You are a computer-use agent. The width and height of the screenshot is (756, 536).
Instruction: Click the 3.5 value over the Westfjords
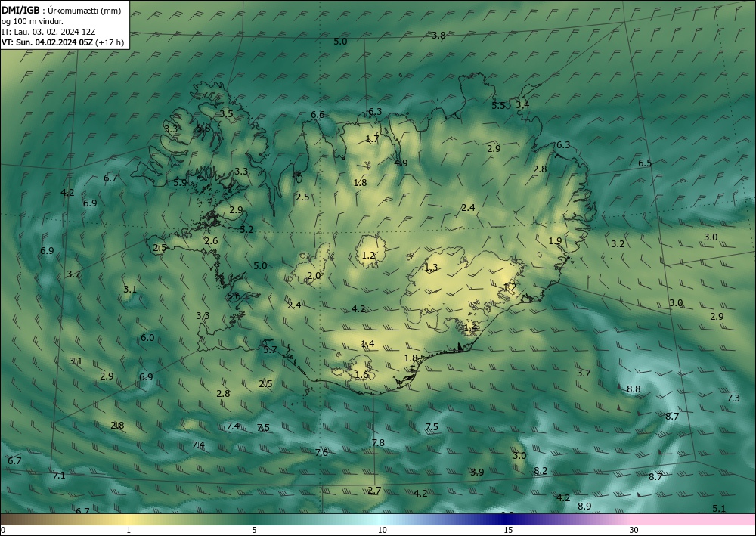click(x=226, y=114)
